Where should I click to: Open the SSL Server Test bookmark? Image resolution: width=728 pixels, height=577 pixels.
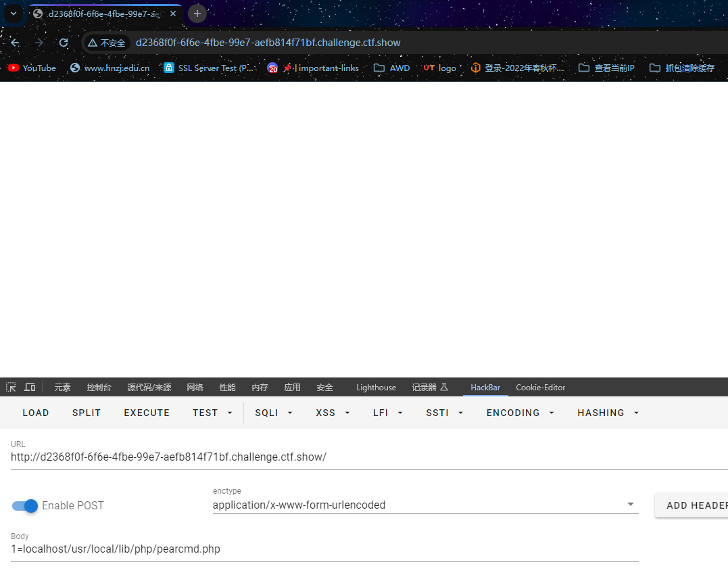209,68
